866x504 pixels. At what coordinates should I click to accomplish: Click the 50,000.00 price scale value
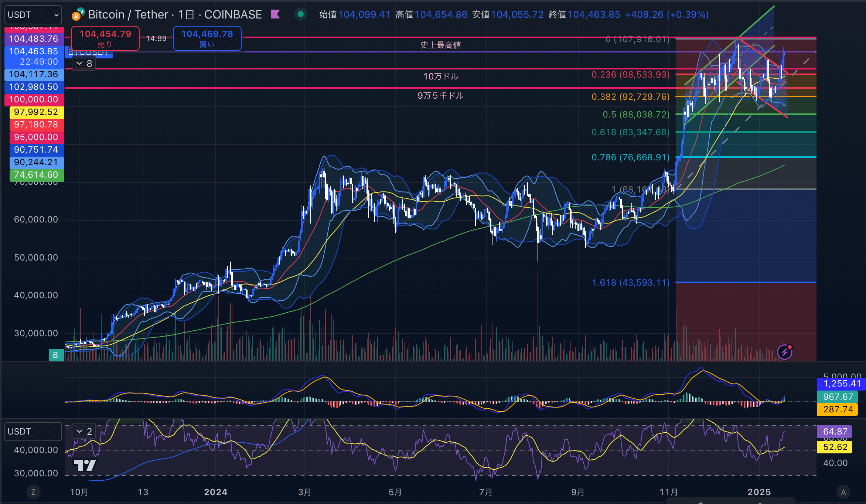tap(36, 258)
